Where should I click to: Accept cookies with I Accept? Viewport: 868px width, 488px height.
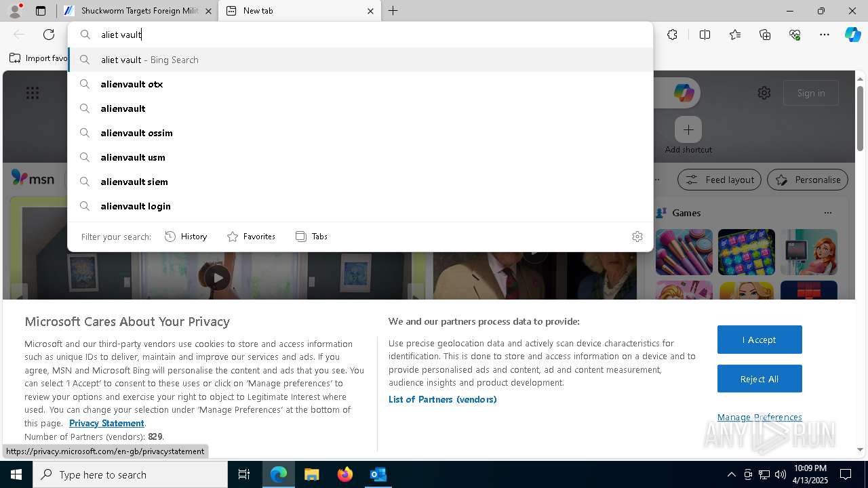[x=759, y=340]
